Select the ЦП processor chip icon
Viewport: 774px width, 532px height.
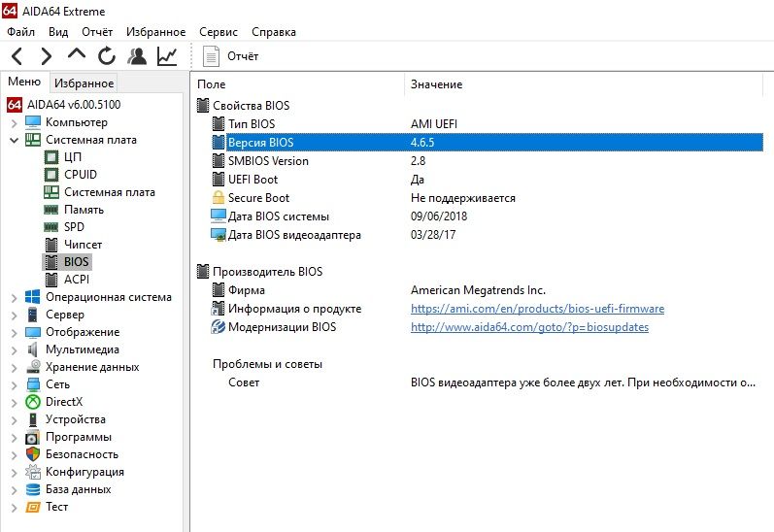pos(51,157)
